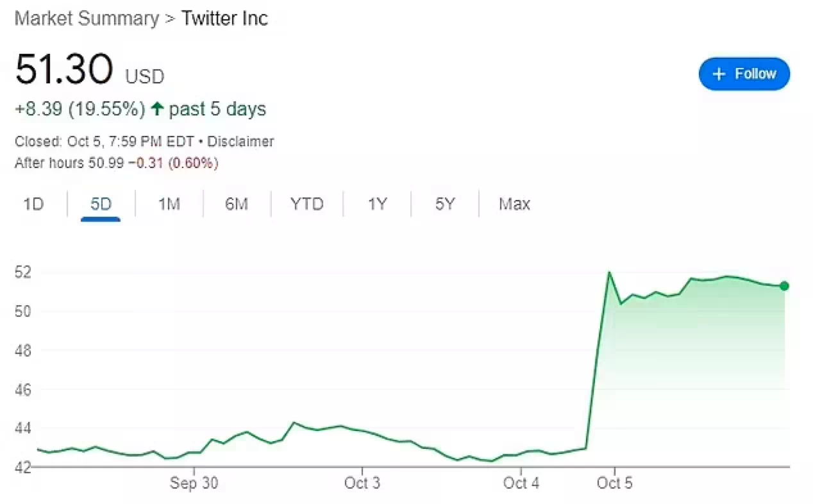The height and width of the screenshot is (504, 813).
Task: Open the Disclaimer link
Action: (x=240, y=141)
